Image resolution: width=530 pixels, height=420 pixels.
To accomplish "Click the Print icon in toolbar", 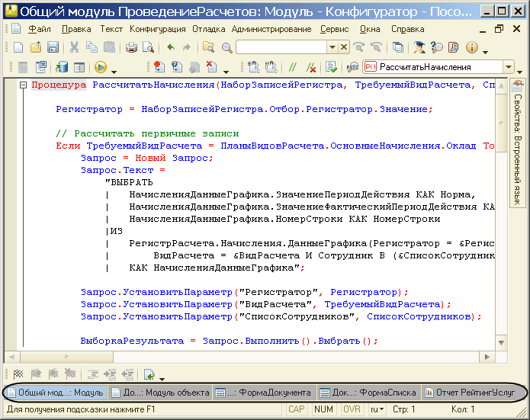I will point(130,47).
